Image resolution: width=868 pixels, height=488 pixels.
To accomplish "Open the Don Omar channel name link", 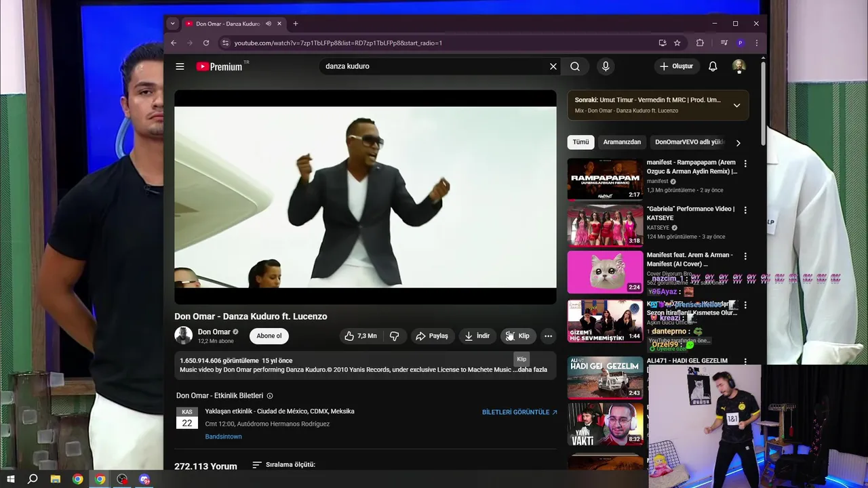I will (x=214, y=332).
